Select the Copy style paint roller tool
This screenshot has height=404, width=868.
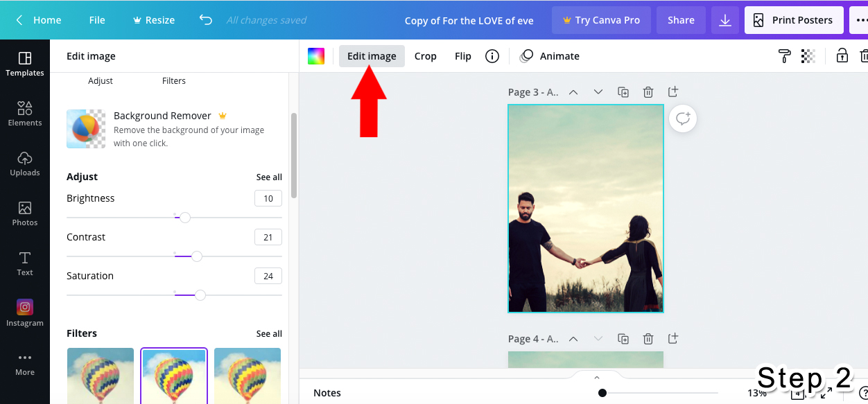point(784,55)
